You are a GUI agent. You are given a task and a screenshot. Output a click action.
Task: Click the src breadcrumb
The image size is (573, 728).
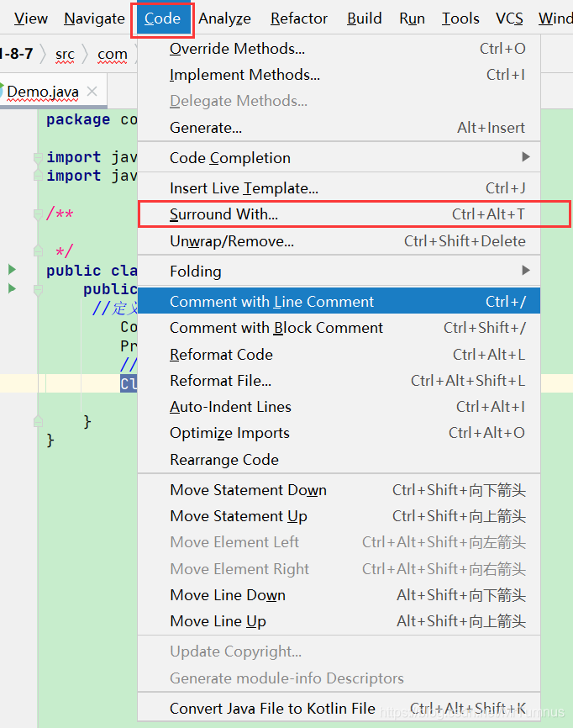[65, 55]
